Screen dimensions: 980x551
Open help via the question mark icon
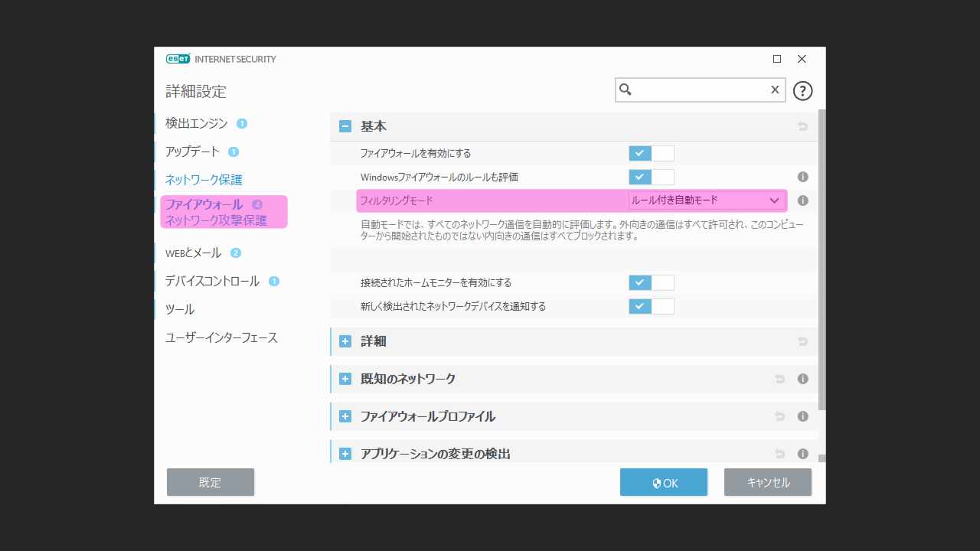click(x=802, y=90)
